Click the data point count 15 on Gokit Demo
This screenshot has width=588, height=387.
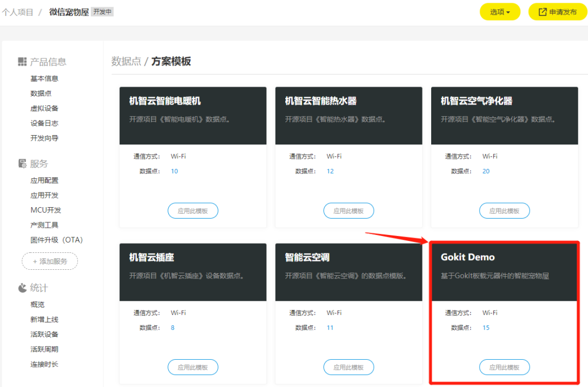485,328
